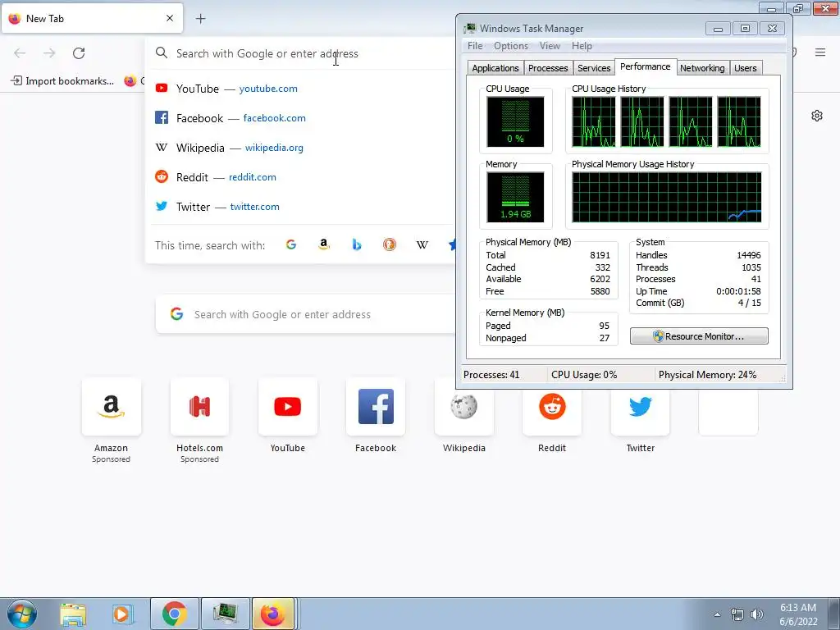Search this time with Google icon
840x630 pixels.
click(x=291, y=244)
